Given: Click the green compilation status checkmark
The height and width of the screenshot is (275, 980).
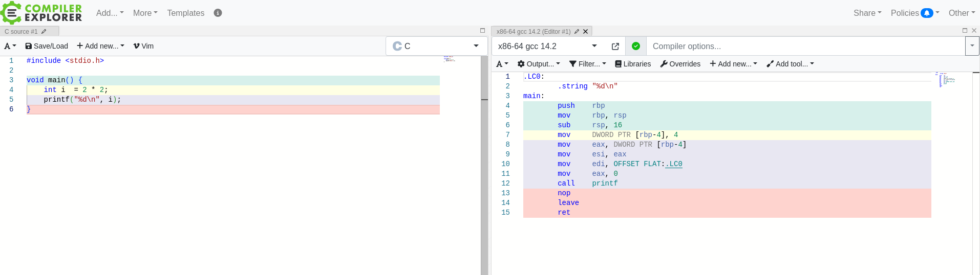Looking at the screenshot, I should click(x=636, y=46).
